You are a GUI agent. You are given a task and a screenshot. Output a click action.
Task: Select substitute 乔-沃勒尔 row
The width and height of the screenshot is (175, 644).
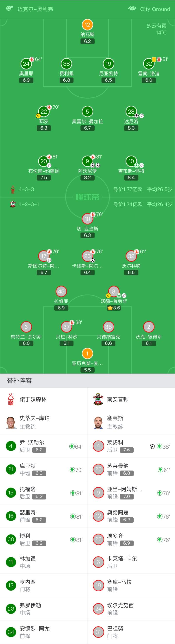(x=44, y=446)
